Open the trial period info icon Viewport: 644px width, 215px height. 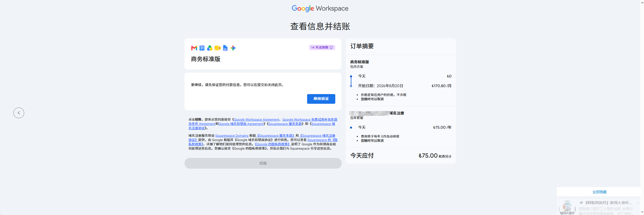click(331, 47)
